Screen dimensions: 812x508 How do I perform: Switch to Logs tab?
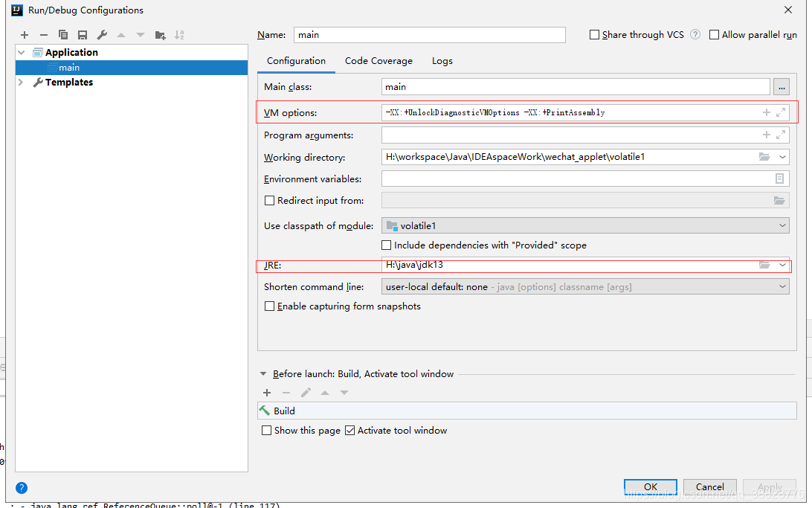point(442,61)
